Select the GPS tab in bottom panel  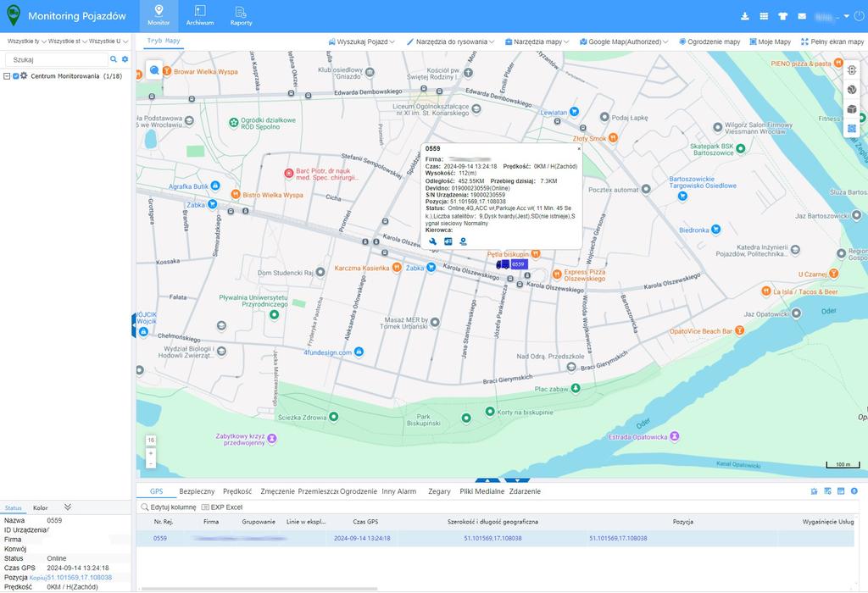[x=157, y=491]
